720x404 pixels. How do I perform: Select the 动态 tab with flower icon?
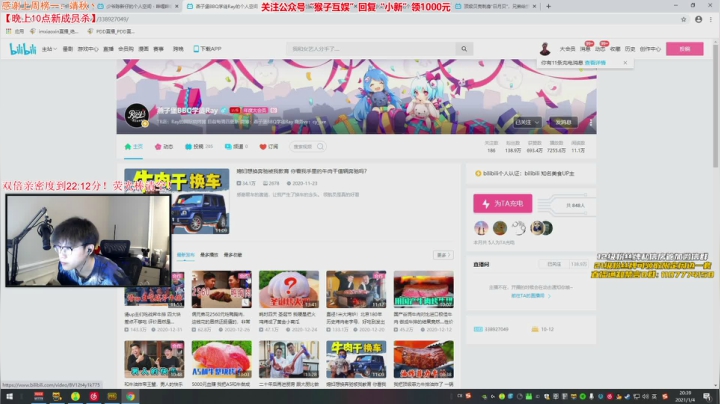[x=163, y=147]
